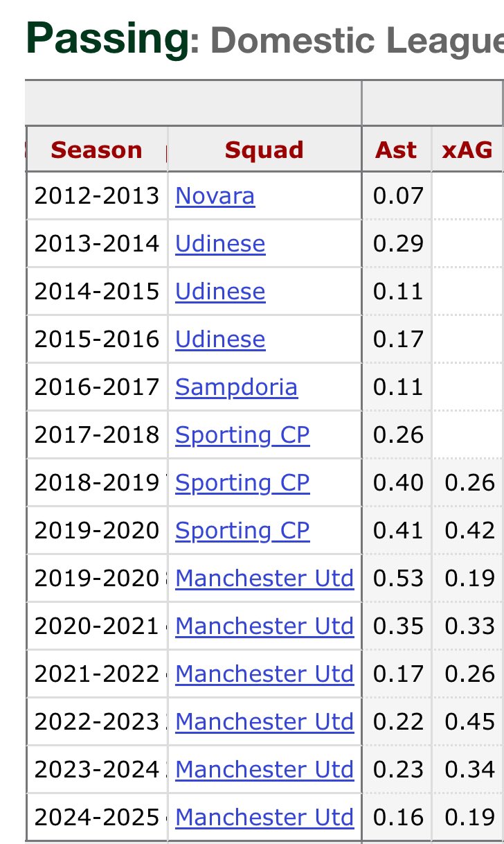Click the Passing section heading
Viewport: 504px width, 844px height.
(107, 38)
